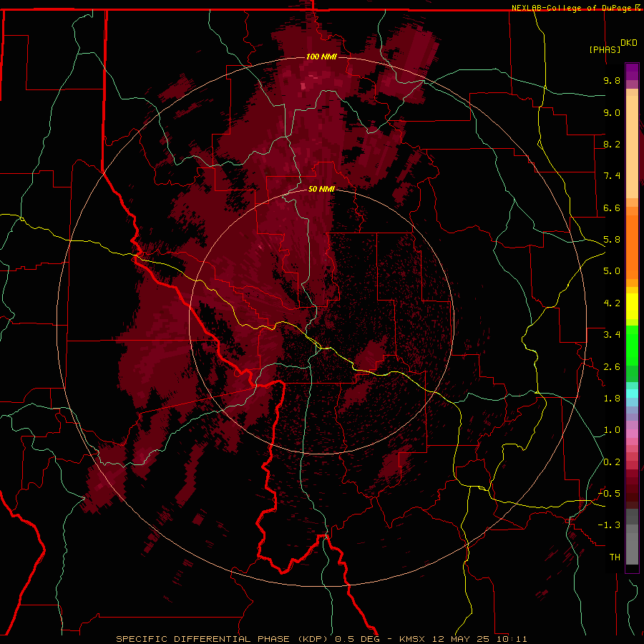Click the 8.2 value on the color scale
The height and width of the screenshot is (644, 644).
coord(612,144)
